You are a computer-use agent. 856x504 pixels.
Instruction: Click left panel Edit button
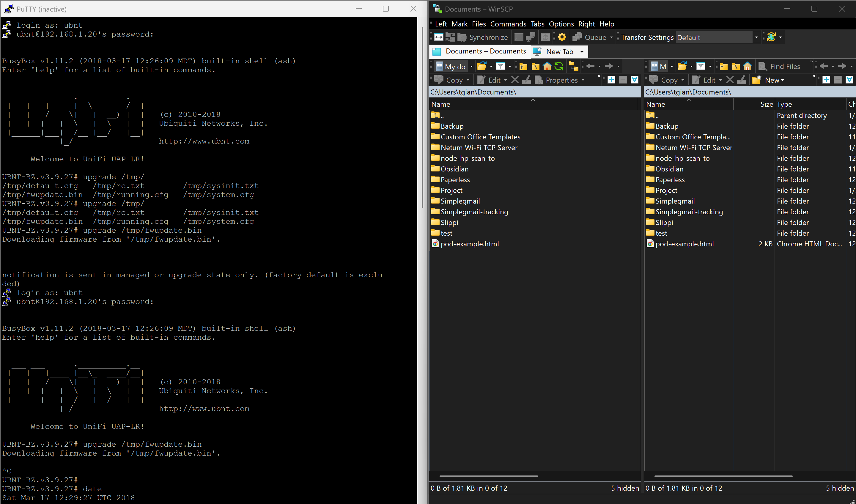click(489, 80)
